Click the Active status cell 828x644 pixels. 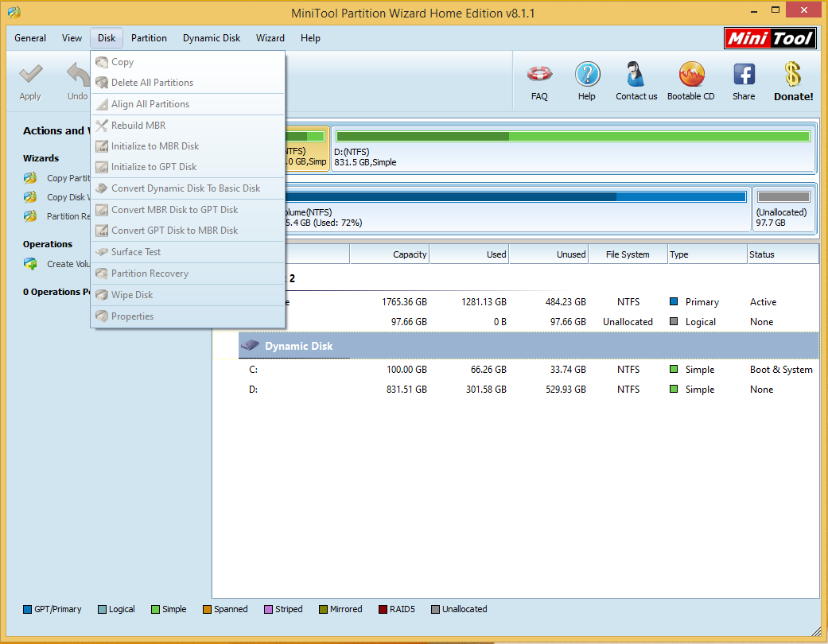[x=763, y=302]
